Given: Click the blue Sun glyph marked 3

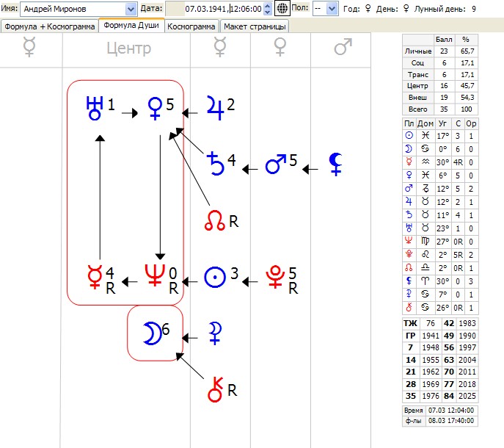Looking at the screenshot, I should coord(215,277).
